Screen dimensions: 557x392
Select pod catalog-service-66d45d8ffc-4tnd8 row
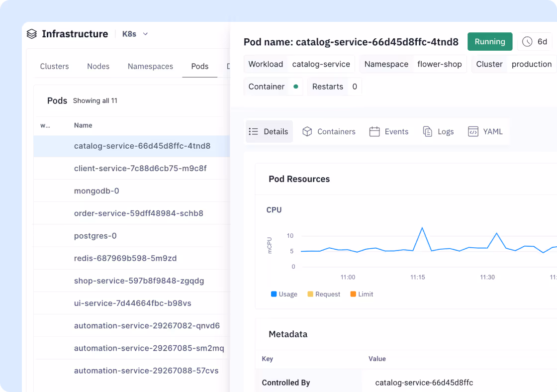click(x=132, y=146)
